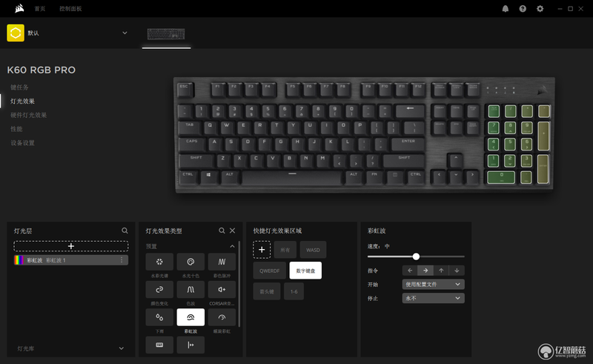The image size is (593, 364).
Task: Open the 停止 stop dropdown
Action: coord(434,298)
